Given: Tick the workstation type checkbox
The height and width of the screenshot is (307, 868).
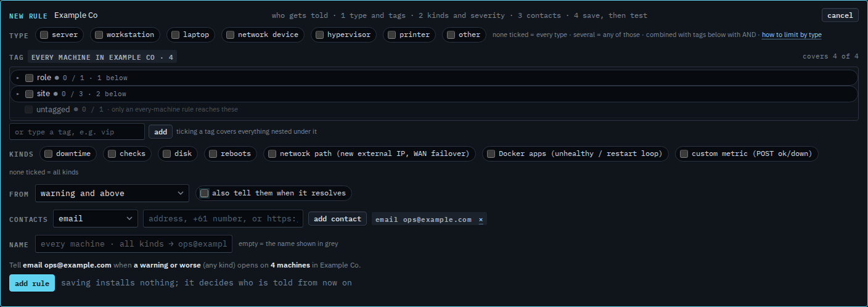Looking at the screenshot, I should [x=99, y=35].
